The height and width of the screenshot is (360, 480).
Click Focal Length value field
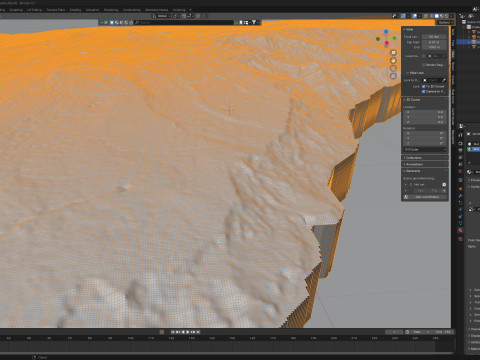pos(434,37)
